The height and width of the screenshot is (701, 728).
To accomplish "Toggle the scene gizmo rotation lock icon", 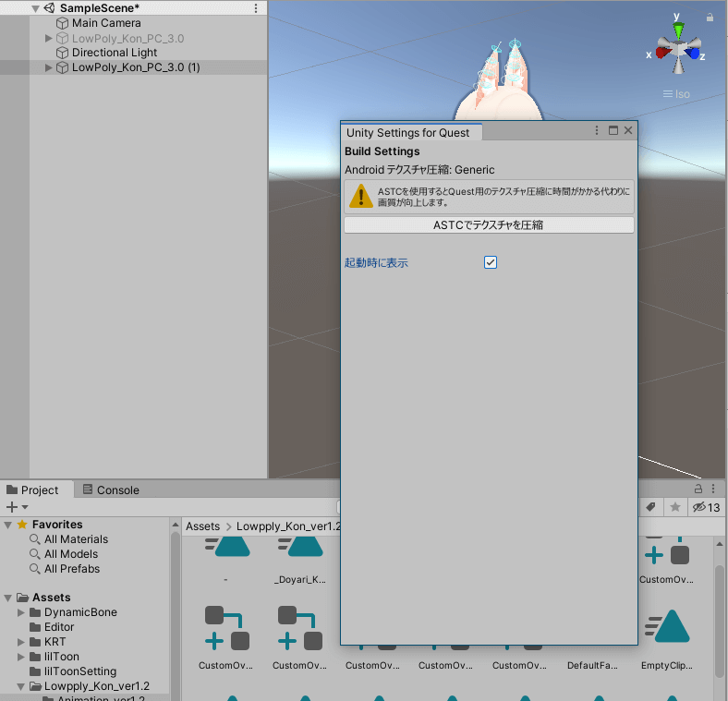I will [x=710, y=17].
